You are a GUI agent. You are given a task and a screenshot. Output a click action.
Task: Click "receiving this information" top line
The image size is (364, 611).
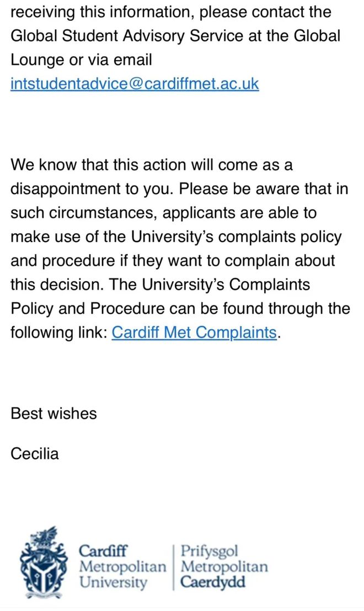coord(103,12)
